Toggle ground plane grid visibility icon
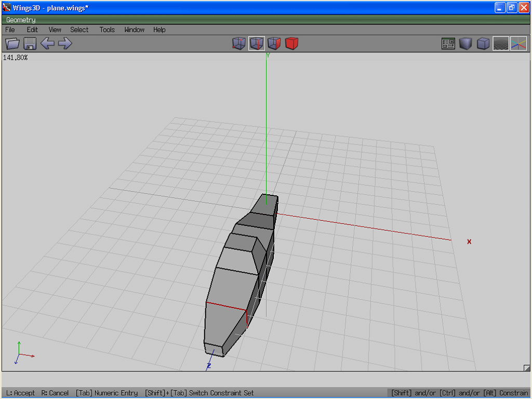Screen dimensions: 532x399 501,44
